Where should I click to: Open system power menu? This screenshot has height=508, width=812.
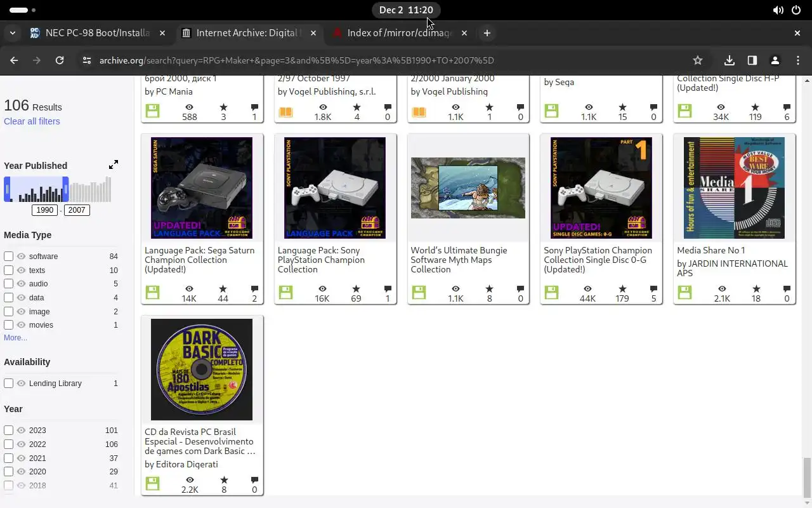click(796, 10)
